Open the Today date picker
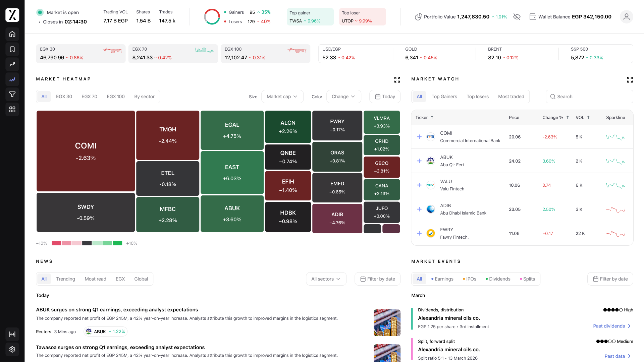This screenshot has height=362, width=644. (x=385, y=97)
